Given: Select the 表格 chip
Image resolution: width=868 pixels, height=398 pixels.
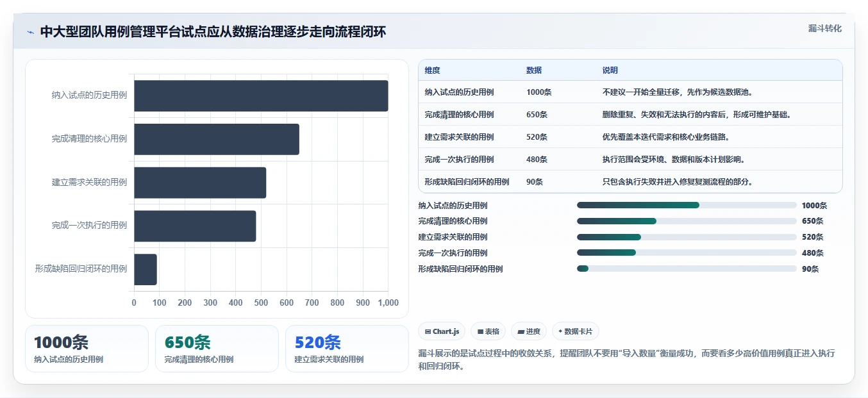Looking at the screenshot, I should 488,331.
